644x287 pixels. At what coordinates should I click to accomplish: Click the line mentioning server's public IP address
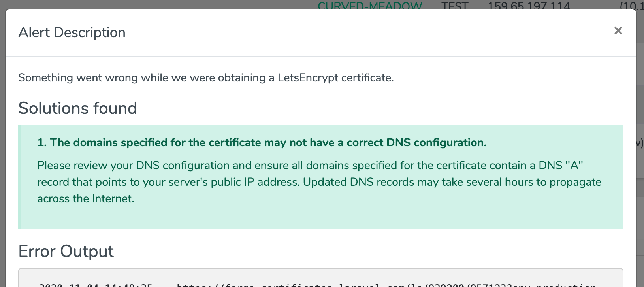coord(319,182)
